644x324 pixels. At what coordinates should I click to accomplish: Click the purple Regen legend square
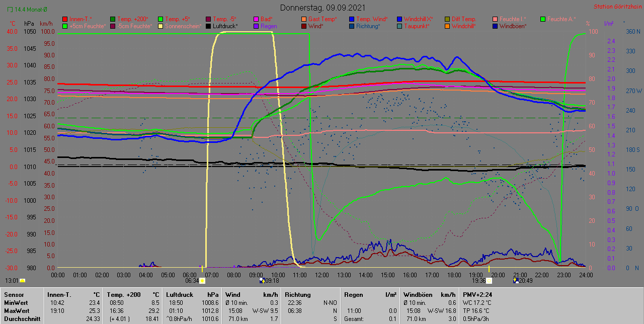tap(256, 26)
